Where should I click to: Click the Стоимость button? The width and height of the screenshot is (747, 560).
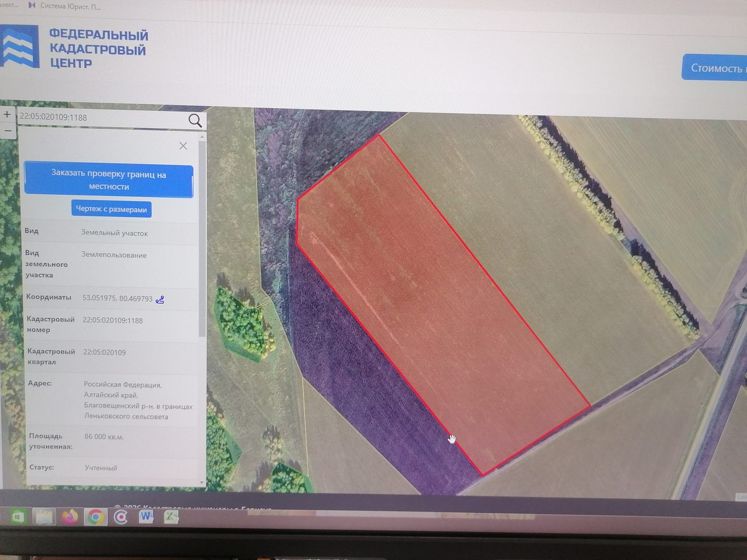click(715, 68)
